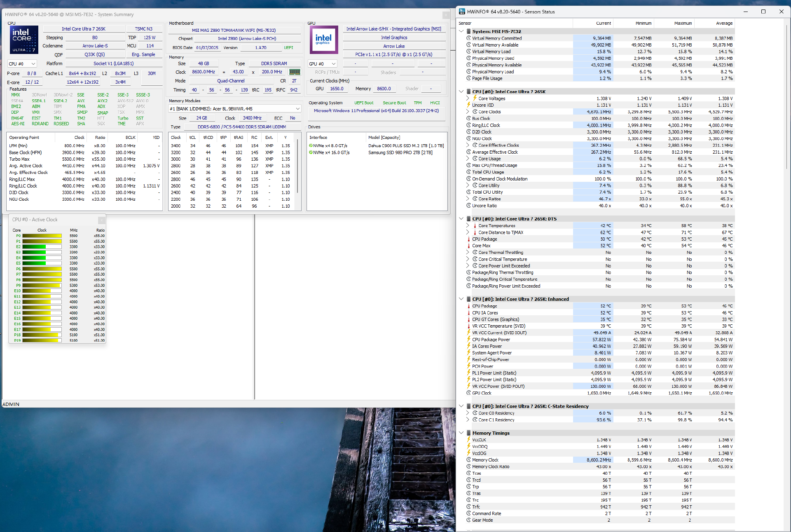Click the Maximum column header
This screenshot has height=532, width=791.
point(674,23)
